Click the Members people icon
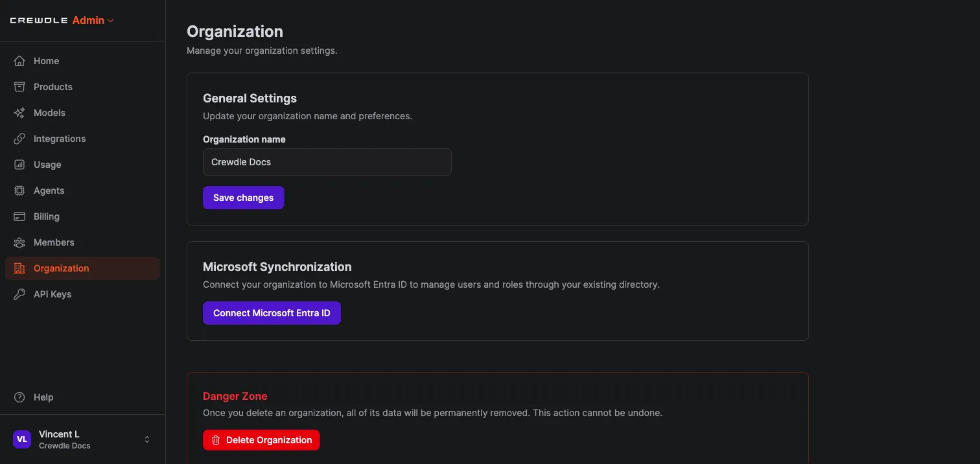The image size is (980, 464). click(19, 242)
